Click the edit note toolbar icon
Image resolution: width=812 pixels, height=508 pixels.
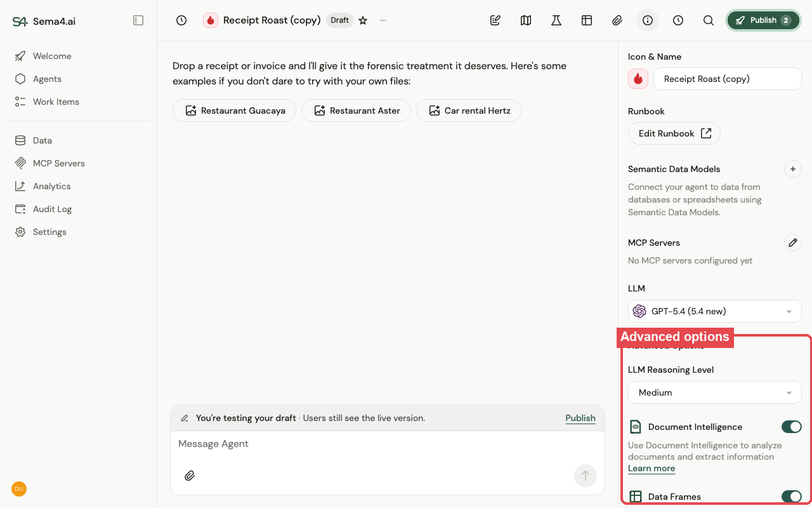pyautogui.click(x=495, y=20)
